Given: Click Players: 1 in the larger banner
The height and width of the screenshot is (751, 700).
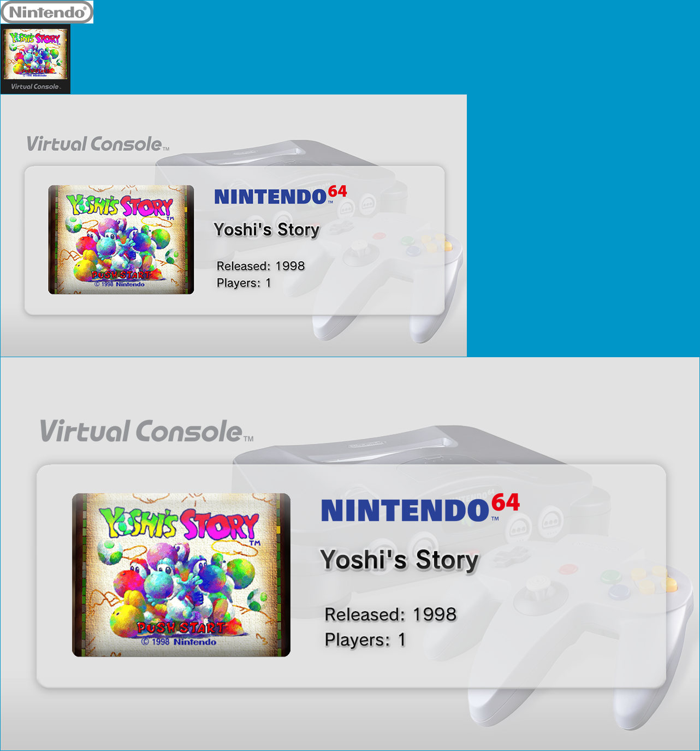Looking at the screenshot, I should (x=365, y=640).
